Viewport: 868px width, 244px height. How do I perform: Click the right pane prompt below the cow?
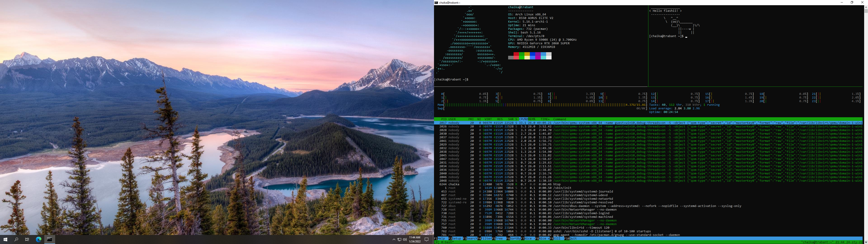[x=666, y=36]
